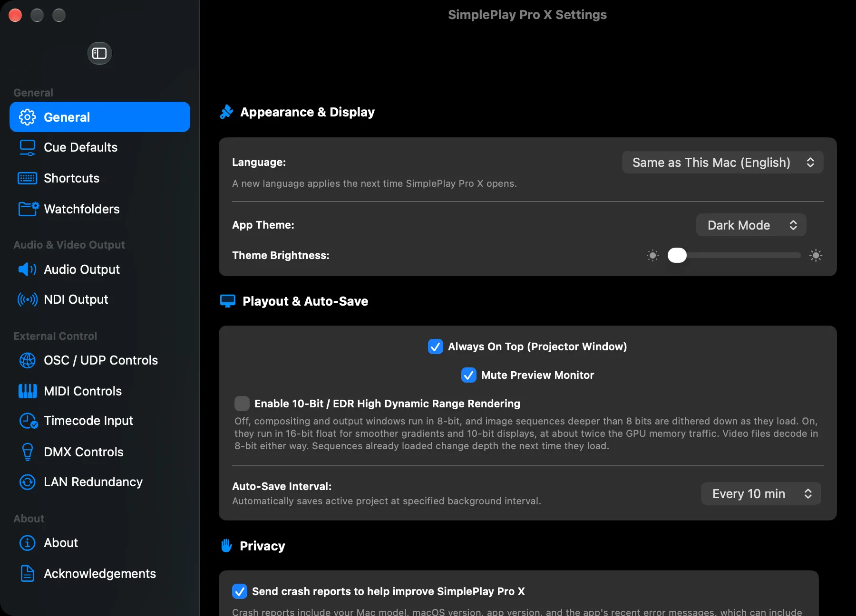Open the Auto-Save Interval dropdown
The height and width of the screenshot is (616, 856).
click(x=761, y=494)
